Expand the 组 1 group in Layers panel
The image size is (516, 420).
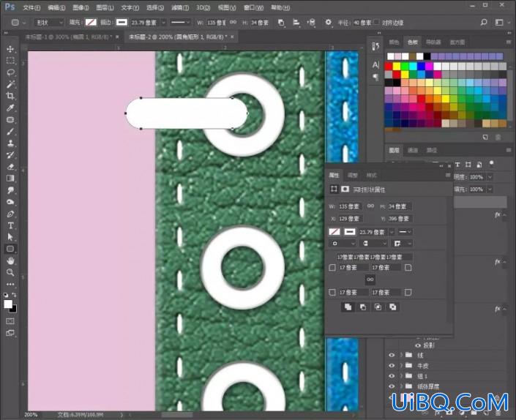pos(402,375)
